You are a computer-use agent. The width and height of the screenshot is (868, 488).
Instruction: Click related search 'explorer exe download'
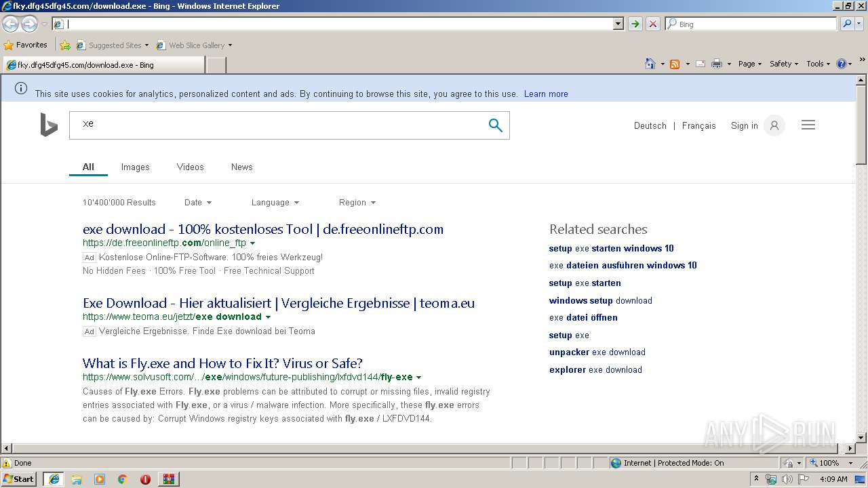click(x=595, y=370)
